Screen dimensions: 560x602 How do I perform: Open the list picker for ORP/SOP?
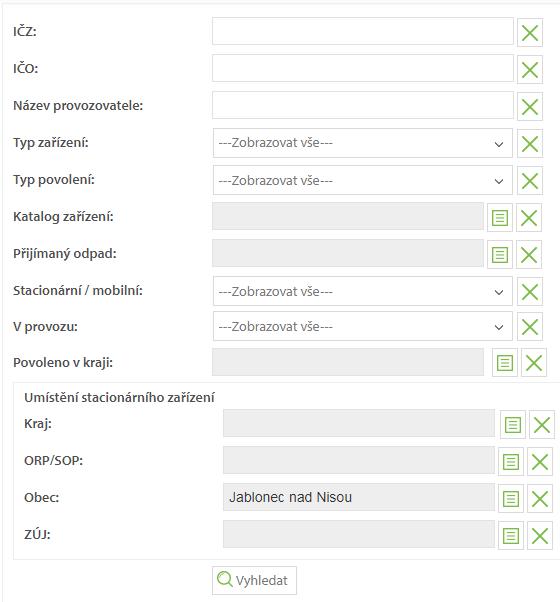(510, 461)
